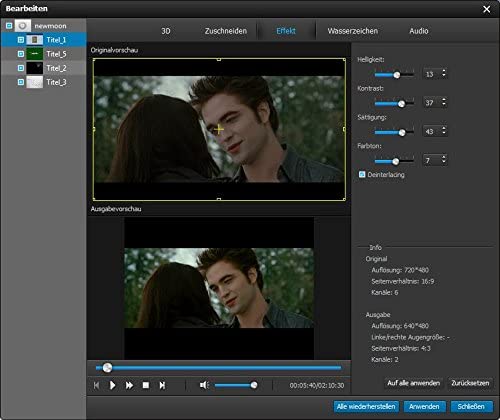Toggle the Titel_2 checkbox
Viewport: 500px width, 420px height.
[21, 68]
